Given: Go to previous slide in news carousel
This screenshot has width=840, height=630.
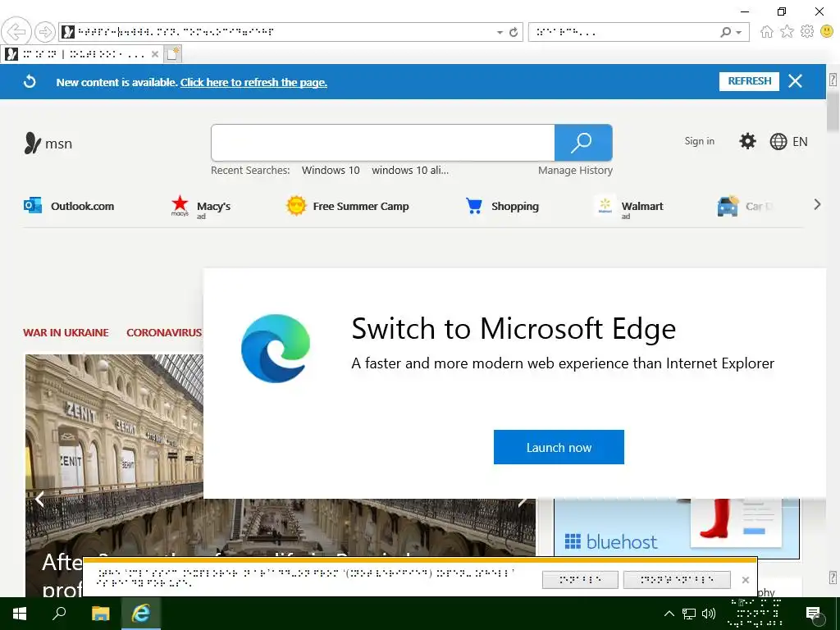Looking at the screenshot, I should pyautogui.click(x=39, y=500).
